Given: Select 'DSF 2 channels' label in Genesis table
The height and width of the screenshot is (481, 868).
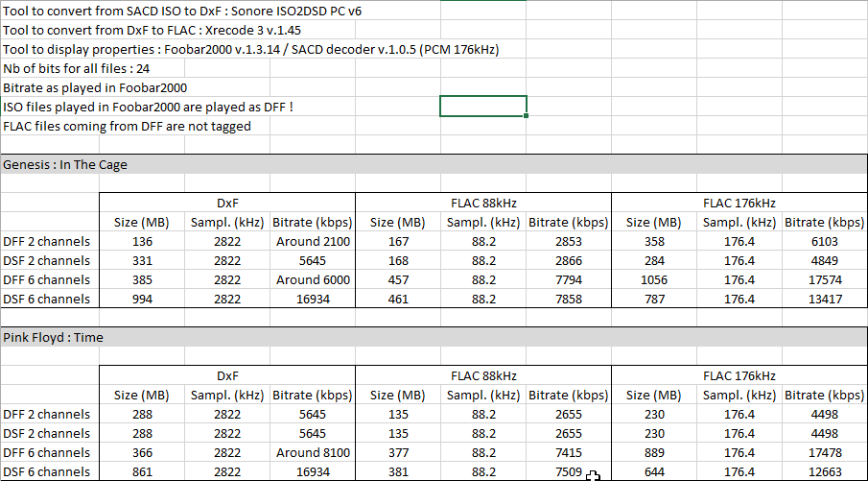Looking at the screenshot, I should (46, 260).
